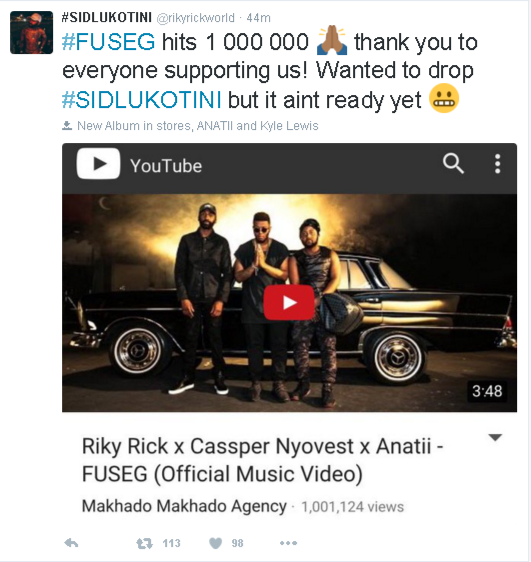The height and width of the screenshot is (562, 531).
Task: Click the YouTube logo icon
Action: (98, 163)
